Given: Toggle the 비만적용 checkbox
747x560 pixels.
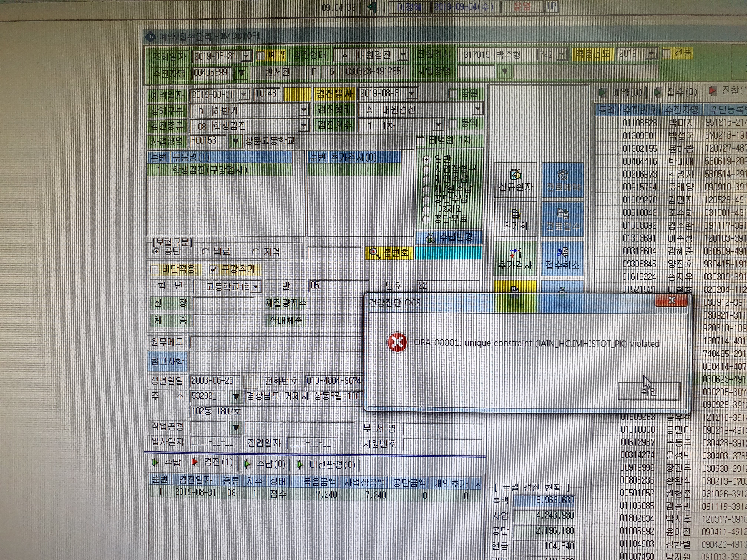Looking at the screenshot, I should point(154,269).
